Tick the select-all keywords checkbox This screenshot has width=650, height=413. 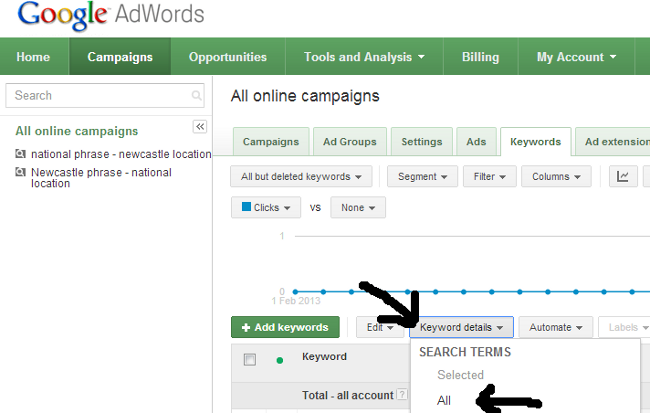(x=250, y=360)
